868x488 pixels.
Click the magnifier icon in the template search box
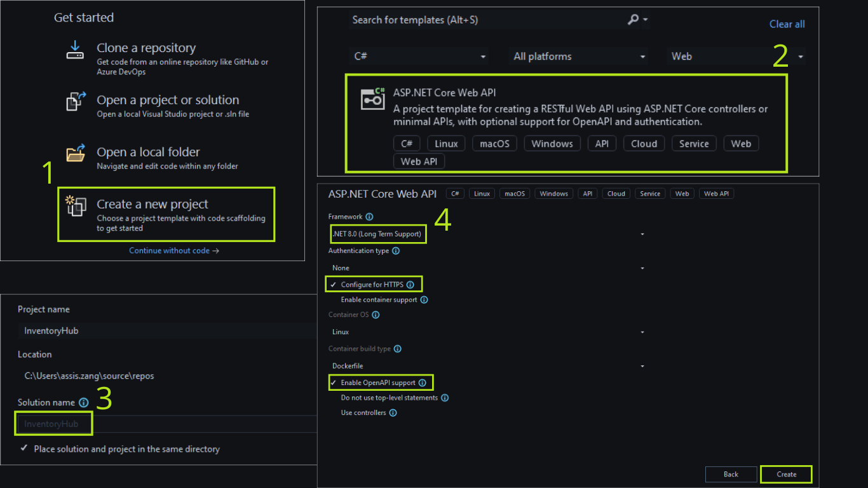[633, 20]
